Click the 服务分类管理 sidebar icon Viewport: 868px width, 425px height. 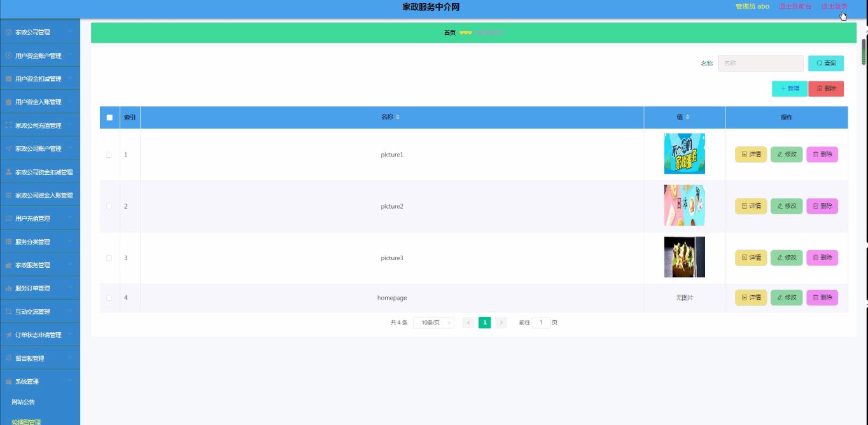[8, 242]
